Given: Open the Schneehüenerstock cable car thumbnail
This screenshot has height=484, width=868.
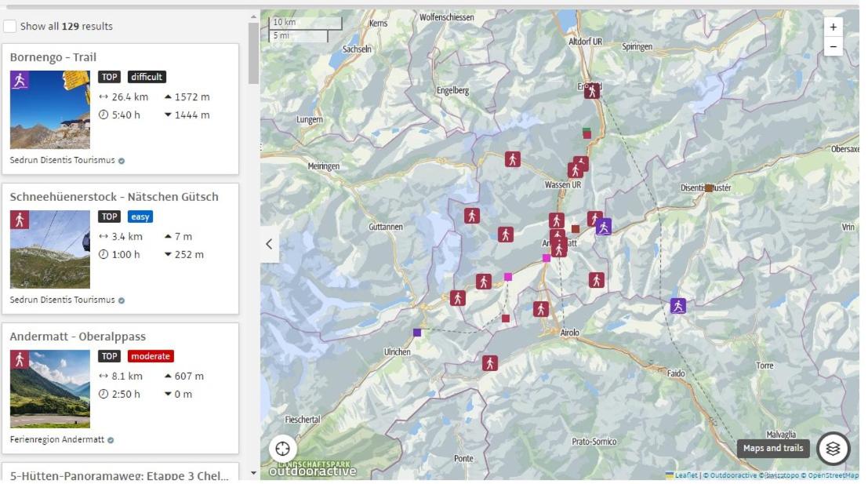Looking at the screenshot, I should [50, 249].
